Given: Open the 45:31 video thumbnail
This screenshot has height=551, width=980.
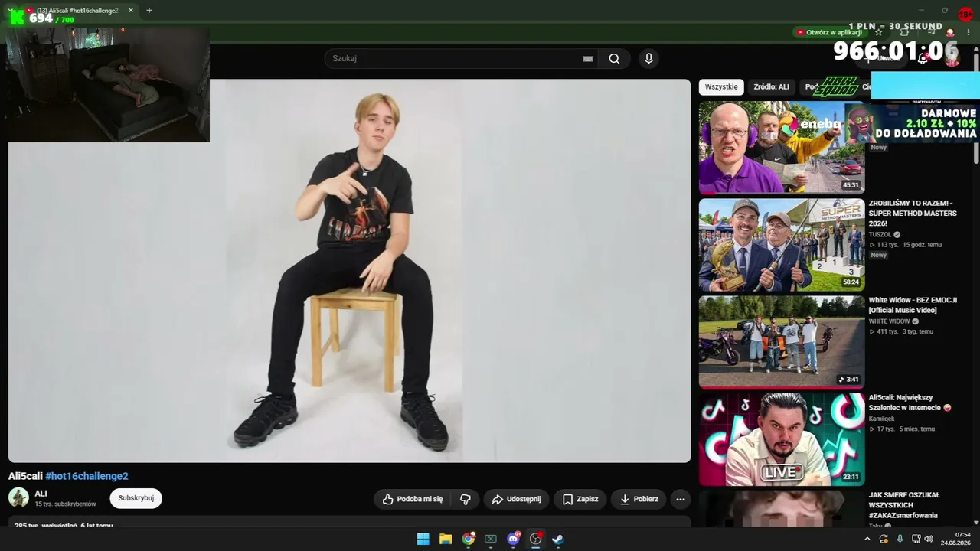Looking at the screenshot, I should 782,148.
